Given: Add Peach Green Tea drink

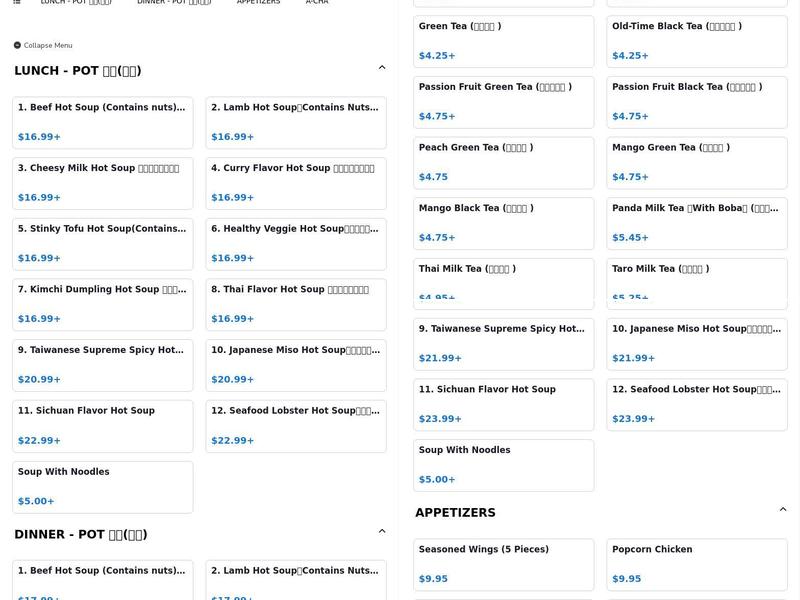Looking at the screenshot, I should point(504,162).
